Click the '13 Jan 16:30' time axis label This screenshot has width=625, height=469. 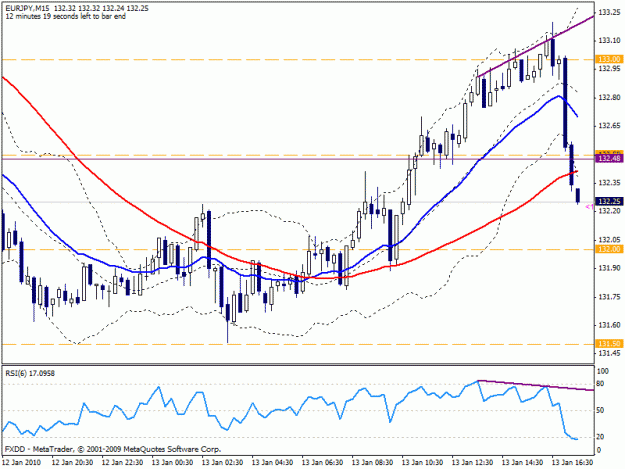pyautogui.click(x=572, y=462)
